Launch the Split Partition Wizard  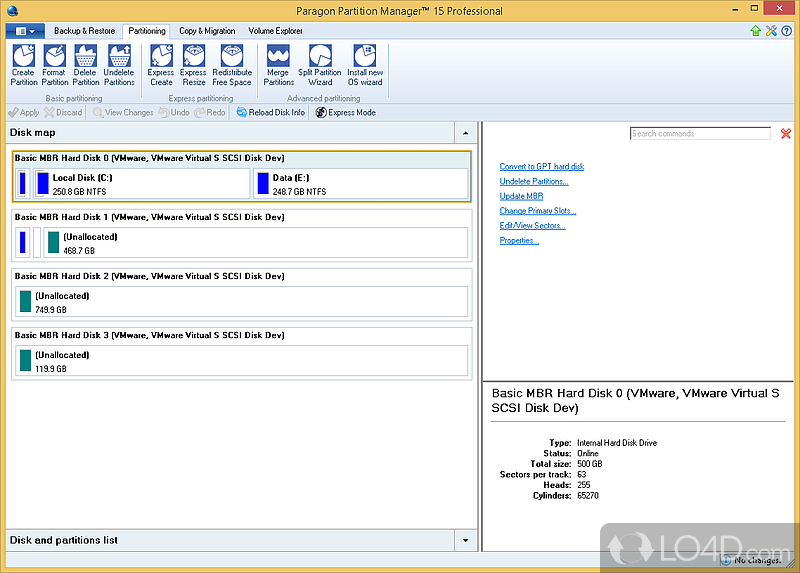320,65
